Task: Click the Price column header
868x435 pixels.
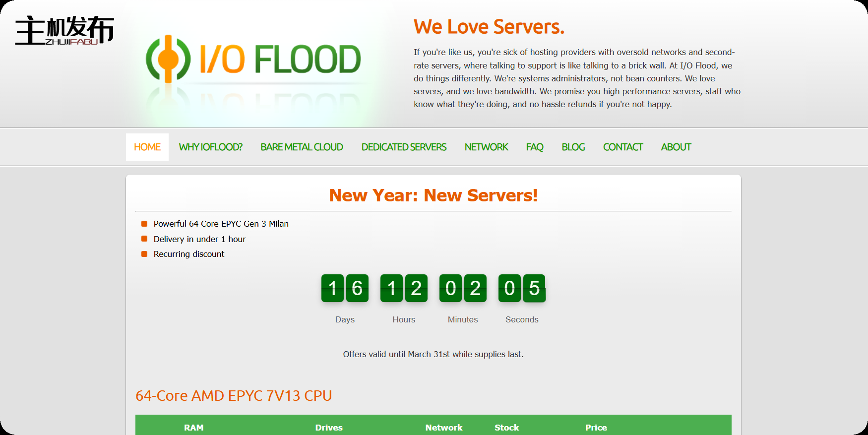Action: coord(596,428)
